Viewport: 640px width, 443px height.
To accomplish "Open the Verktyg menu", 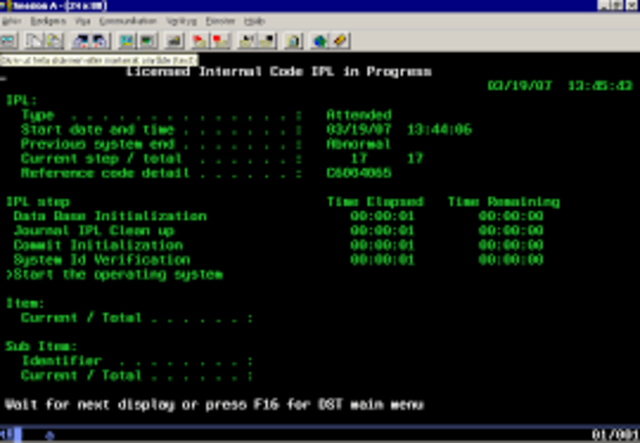I will 181,21.
